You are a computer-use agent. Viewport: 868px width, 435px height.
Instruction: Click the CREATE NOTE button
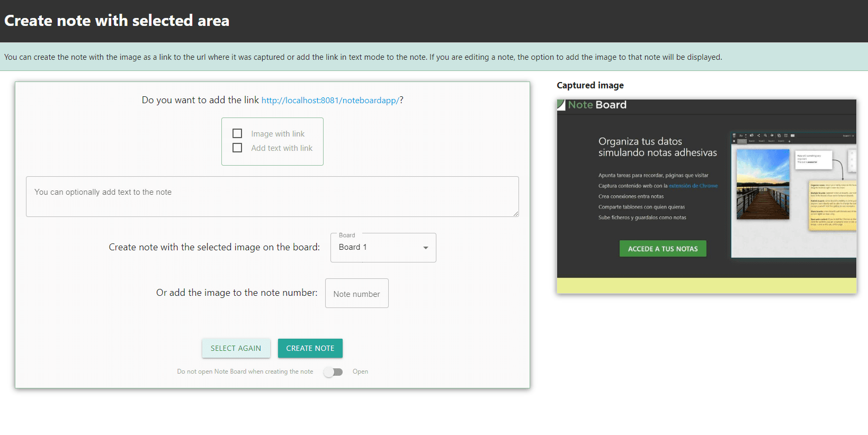[310, 348]
